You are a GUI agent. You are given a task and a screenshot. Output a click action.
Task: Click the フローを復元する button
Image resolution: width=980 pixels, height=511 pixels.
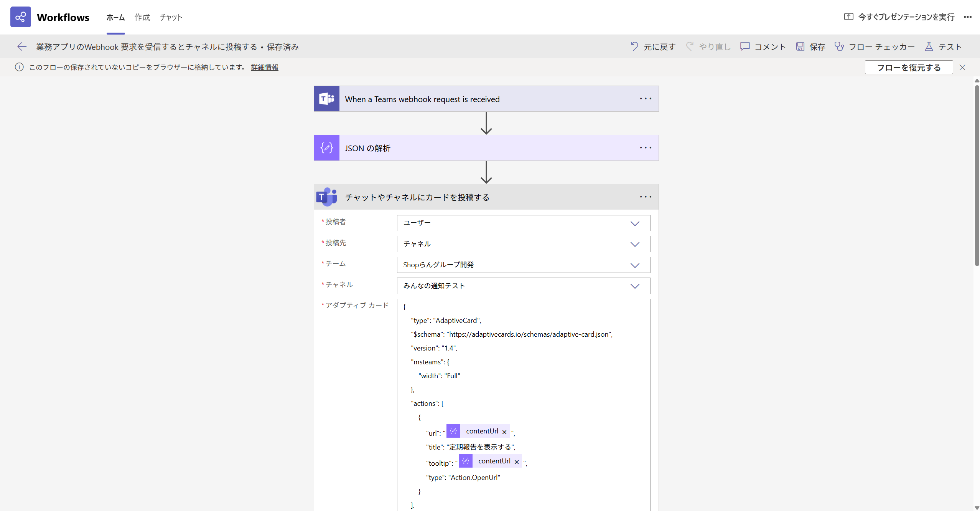909,68
